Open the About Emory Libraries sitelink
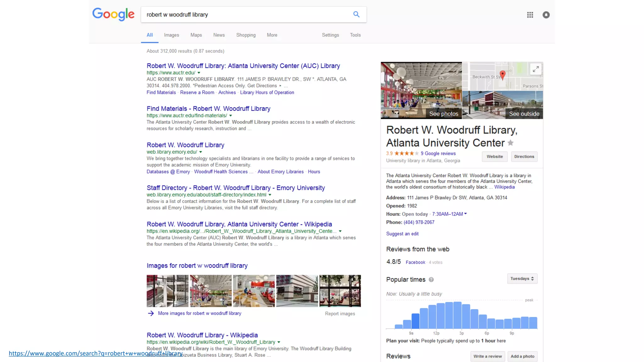 pyautogui.click(x=280, y=172)
